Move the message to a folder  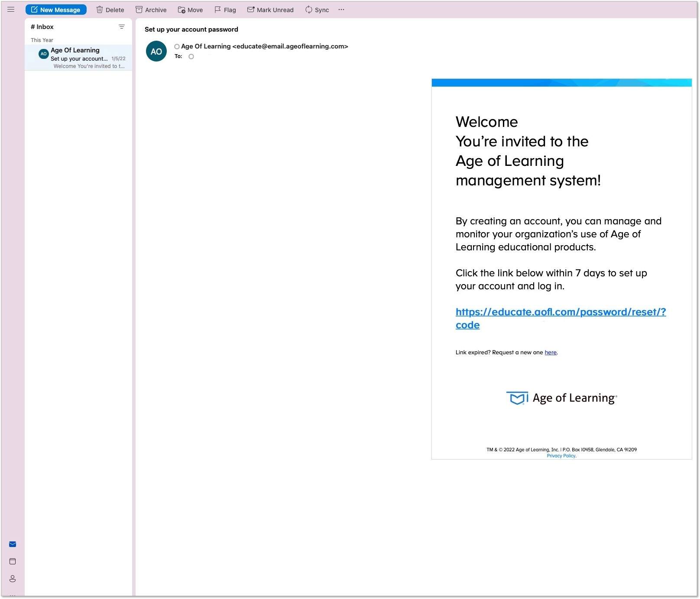tap(190, 10)
